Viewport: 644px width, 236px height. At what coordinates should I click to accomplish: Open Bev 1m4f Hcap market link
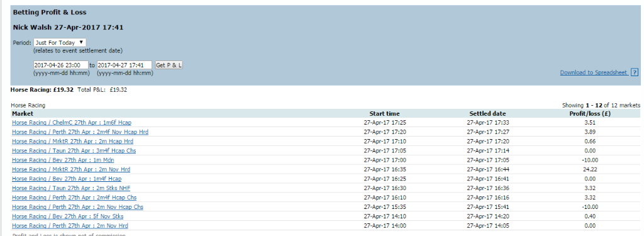tap(67, 179)
